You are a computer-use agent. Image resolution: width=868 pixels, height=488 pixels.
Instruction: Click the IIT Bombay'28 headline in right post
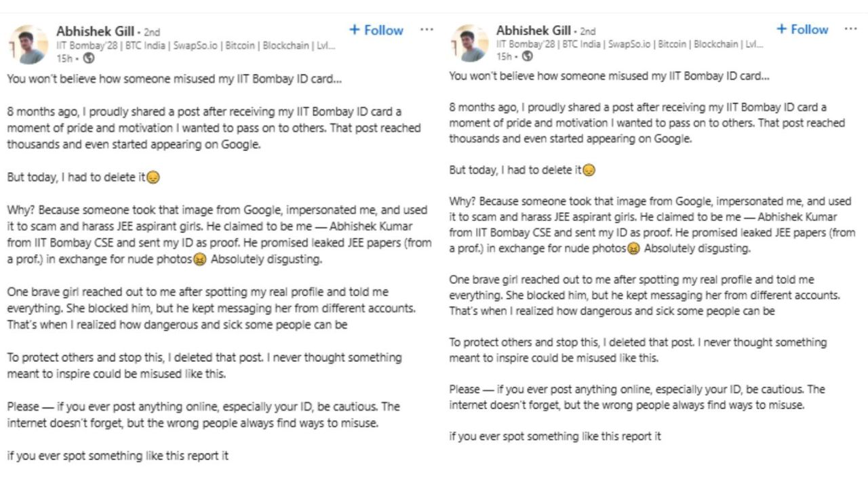630,44
